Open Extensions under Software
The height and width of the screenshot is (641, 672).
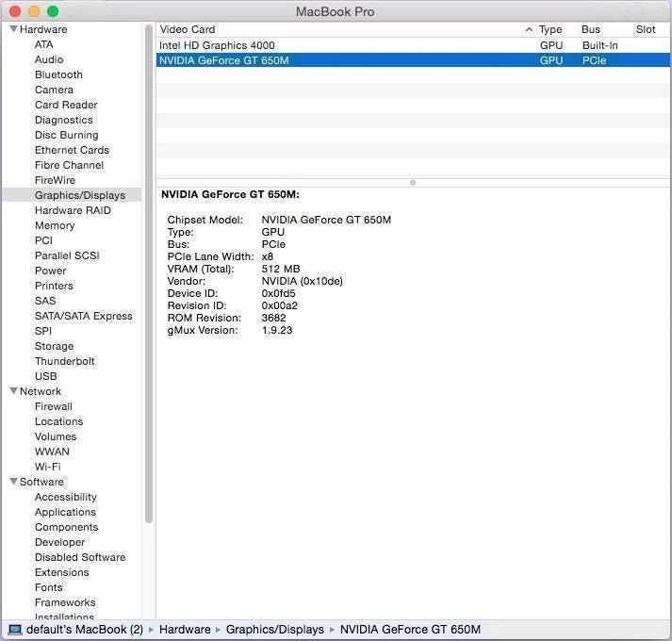coord(61,572)
